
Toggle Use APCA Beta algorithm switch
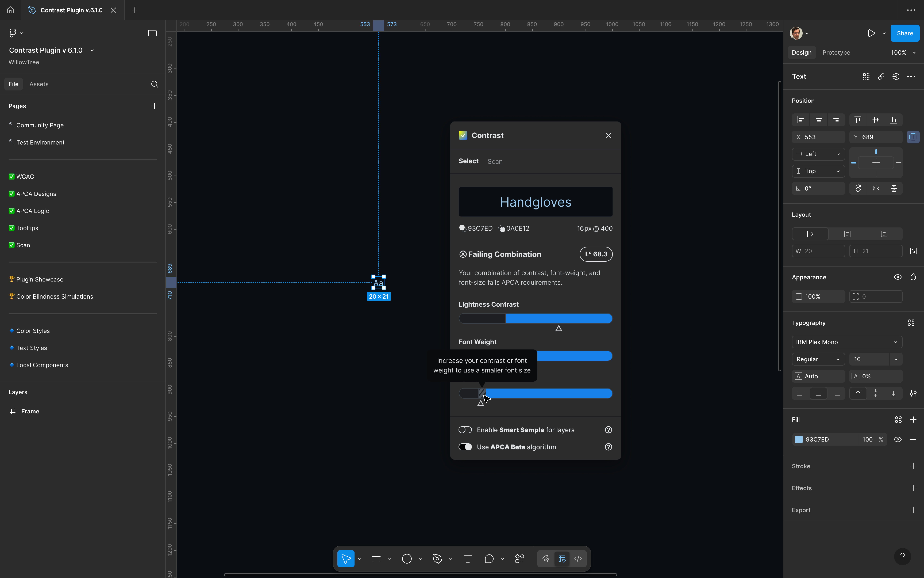point(465,447)
